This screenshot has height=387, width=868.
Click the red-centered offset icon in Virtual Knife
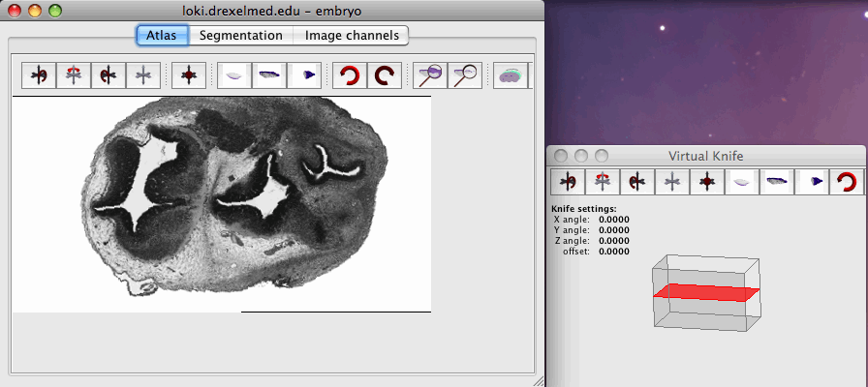(x=707, y=181)
